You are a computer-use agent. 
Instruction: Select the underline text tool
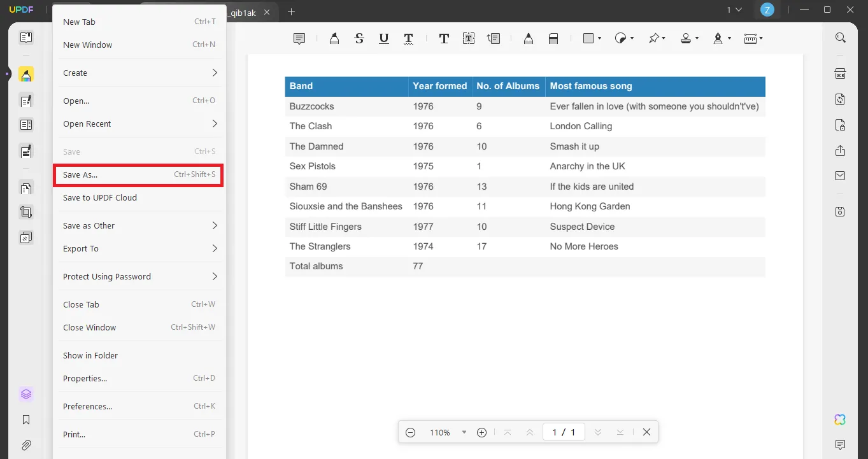coord(384,39)
